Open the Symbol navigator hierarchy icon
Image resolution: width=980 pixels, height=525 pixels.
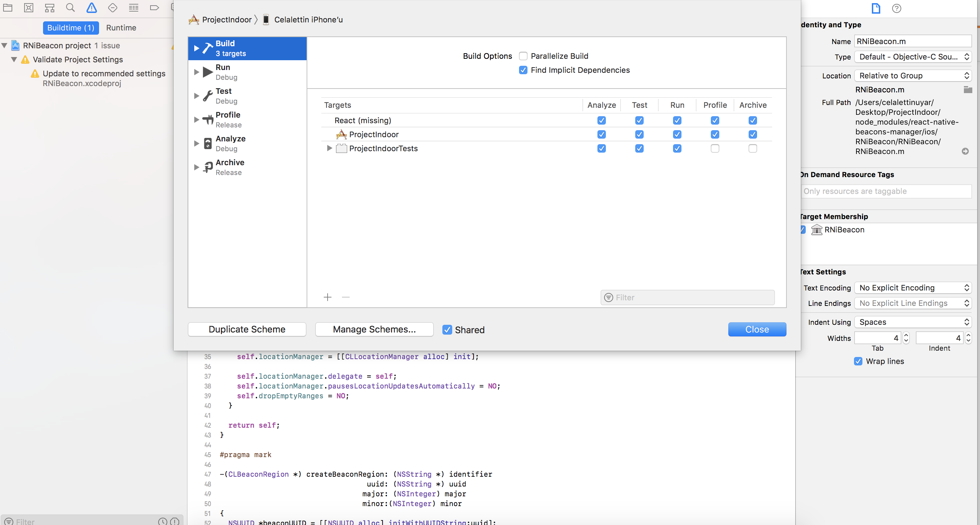pos(49,8)
